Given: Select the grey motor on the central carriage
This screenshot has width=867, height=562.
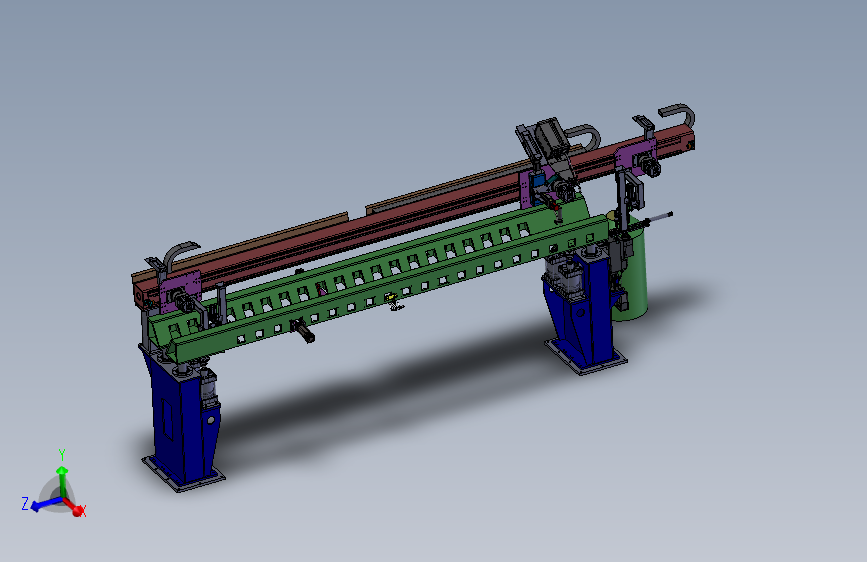Looking at the screenshot, I should pyautogui.click(x=550, y=138).
